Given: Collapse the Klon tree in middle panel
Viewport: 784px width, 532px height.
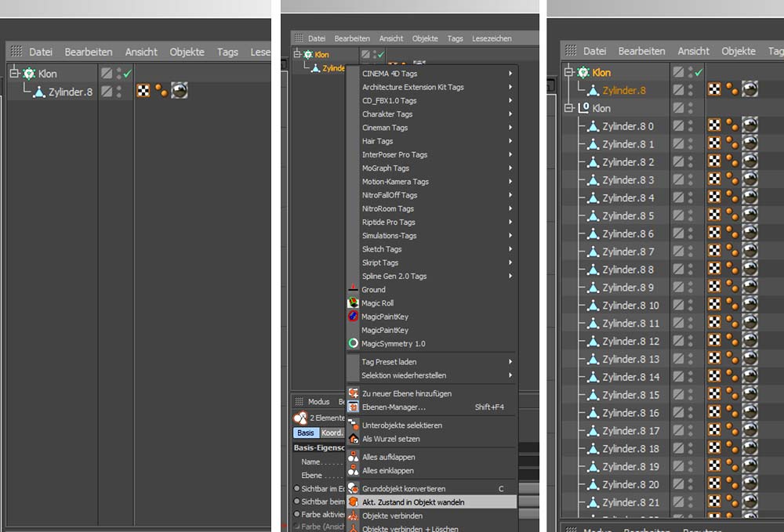Looking at the screenshot, I should tap(297, 54).
